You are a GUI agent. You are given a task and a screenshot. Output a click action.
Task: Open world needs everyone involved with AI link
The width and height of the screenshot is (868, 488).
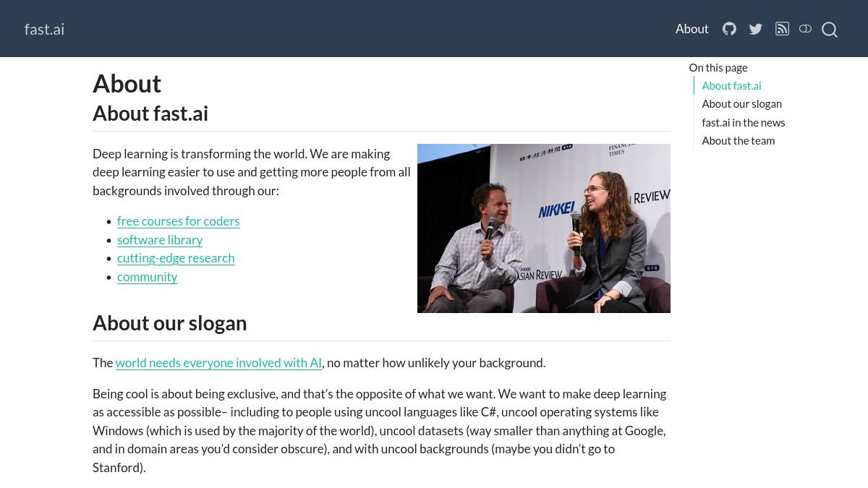coord(218,363)
